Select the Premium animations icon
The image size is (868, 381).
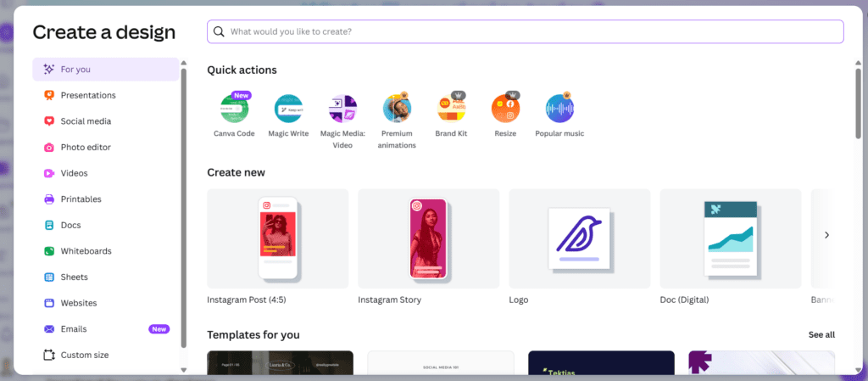coord(397,109)
